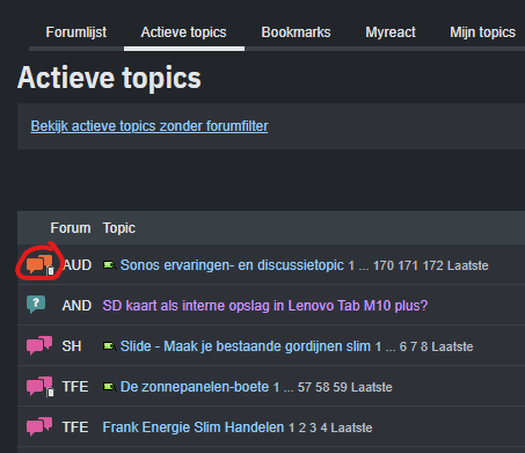Click the pink speech bubbles icon beside SH
525x453 pixels.
[40, 345]
